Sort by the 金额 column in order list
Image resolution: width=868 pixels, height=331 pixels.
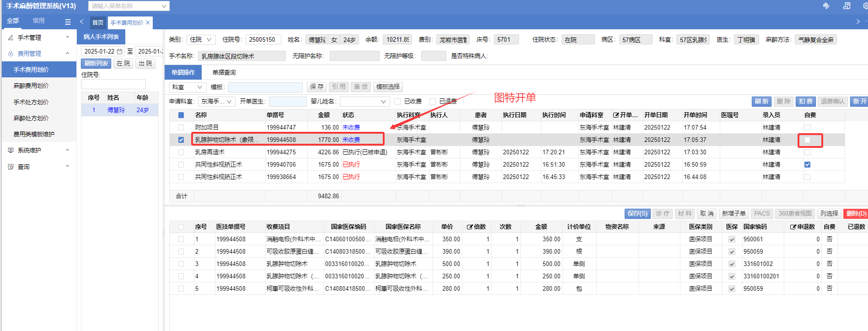pos(324,115)
